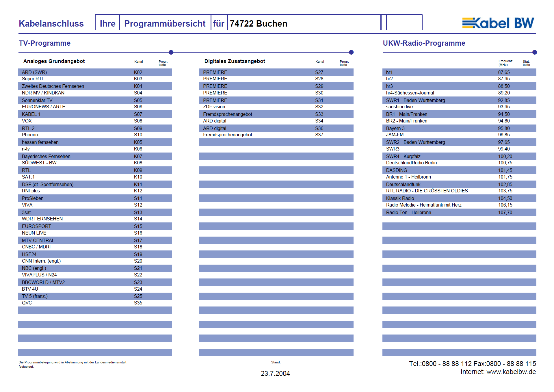Open the www.kabelbw.de internet address
This screenshot has height=392, width=554.
(x=511, y=372)
